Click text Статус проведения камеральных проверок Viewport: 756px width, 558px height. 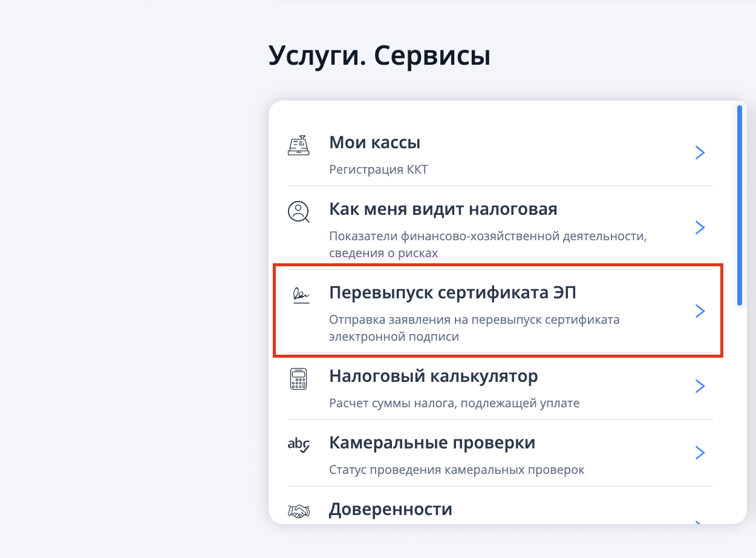[457, 470]
